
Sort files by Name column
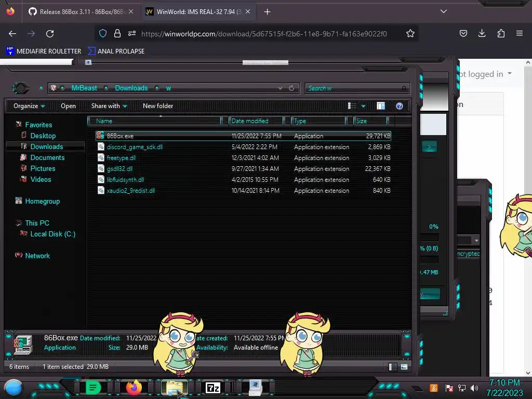coord(154,121)
